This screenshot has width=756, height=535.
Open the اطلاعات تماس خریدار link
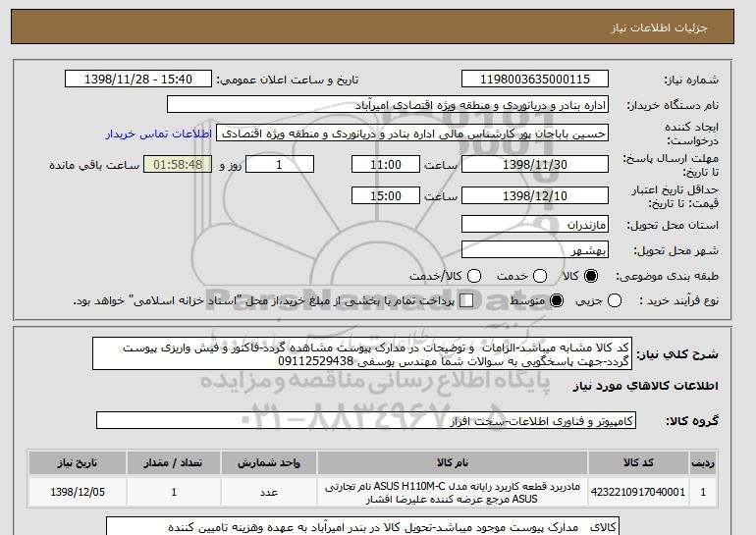pos(159,134)
